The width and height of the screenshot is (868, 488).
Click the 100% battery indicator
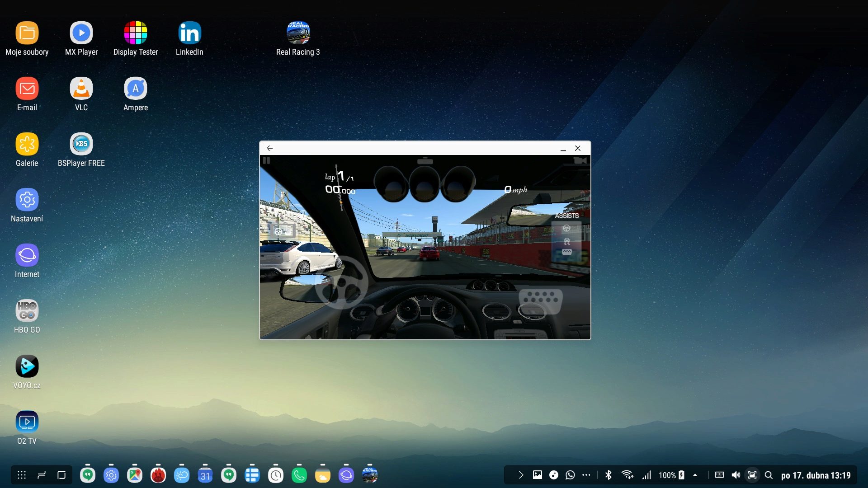pos(671,475)
